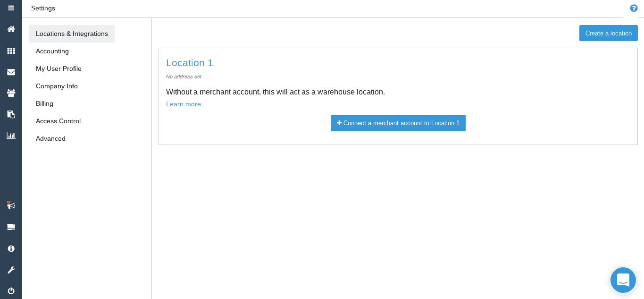
Task: Follow the Learn more link
Action: tap(184, 104)
